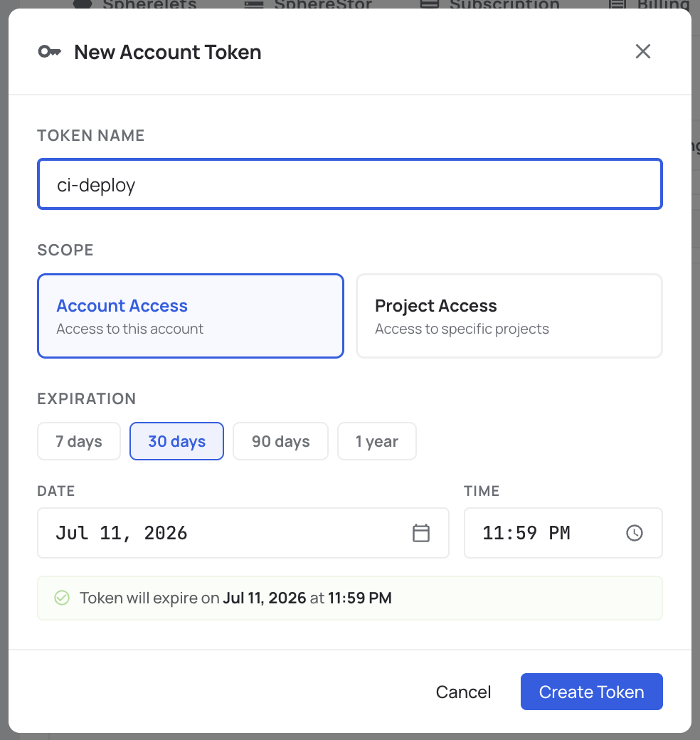Select the Account Access scope card
This screenshot has height=740, width=700.
pyautogui.click(x=191, y=316)
